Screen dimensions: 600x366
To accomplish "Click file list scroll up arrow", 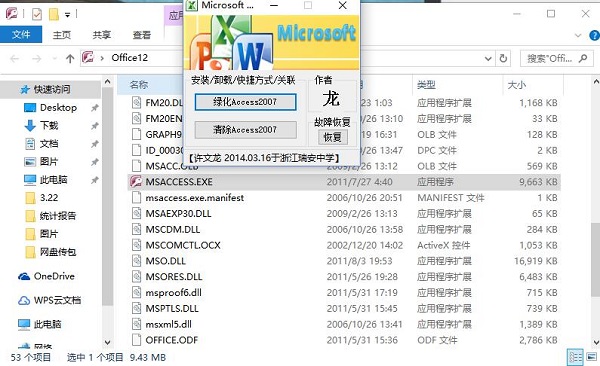I will 596,82.
